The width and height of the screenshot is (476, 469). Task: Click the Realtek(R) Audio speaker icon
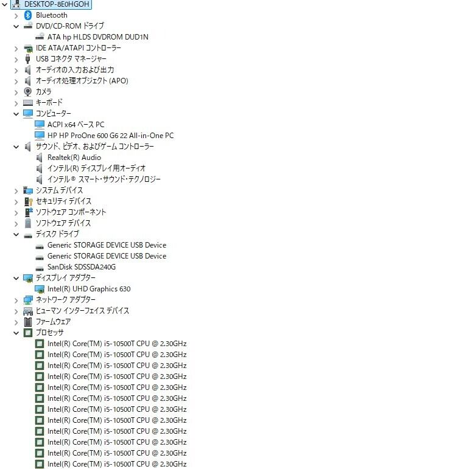click(x=39, y=158)
